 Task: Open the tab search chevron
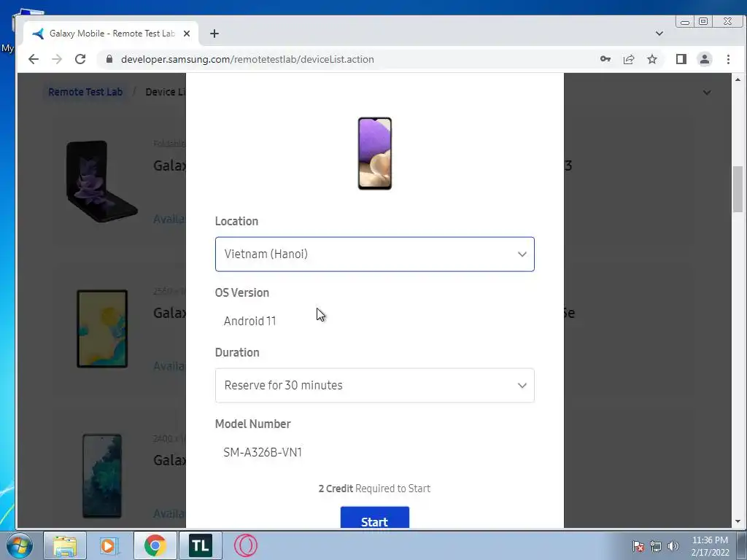tap(659, 34)
